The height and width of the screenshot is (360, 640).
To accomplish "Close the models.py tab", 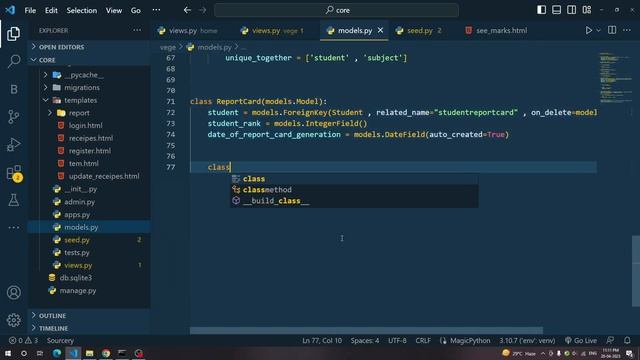I will (380, 30).
